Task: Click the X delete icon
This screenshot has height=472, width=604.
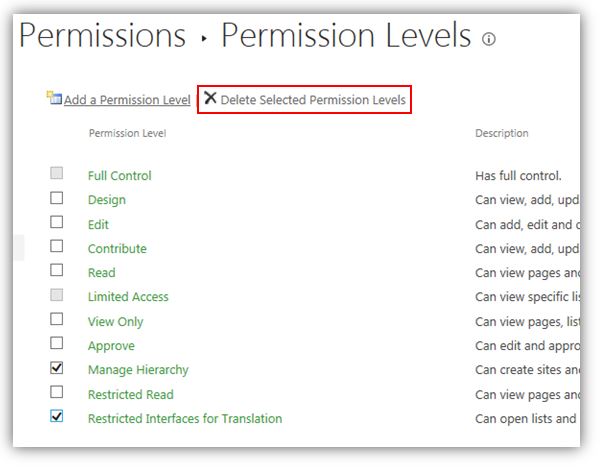Action: [210, 98]
